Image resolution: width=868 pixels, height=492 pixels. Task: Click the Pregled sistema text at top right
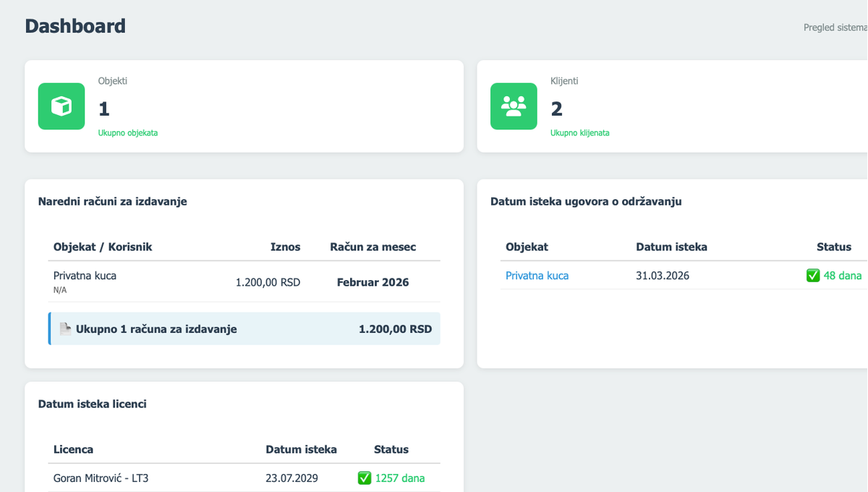pyautogui.click(x=835, y=27)
